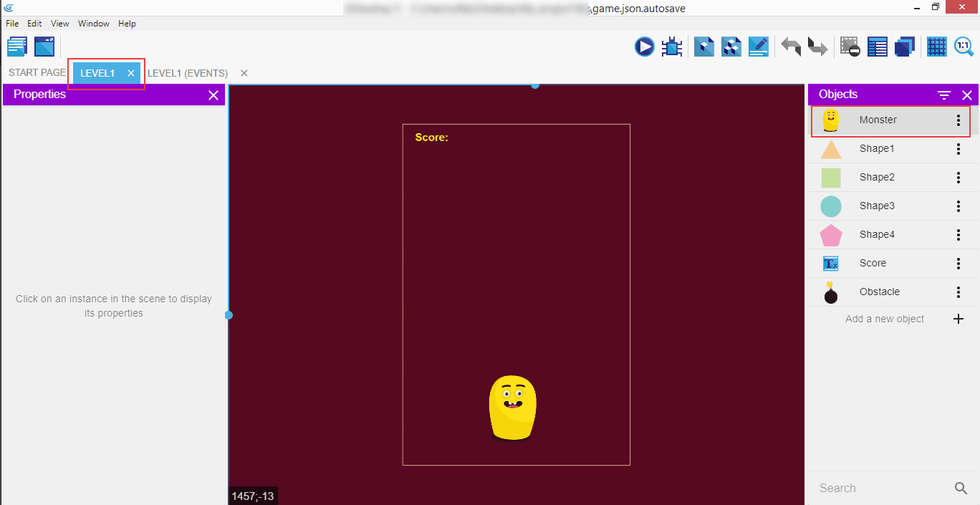Close the Properties panel
980x505 pixels.
tap(213, 95)
